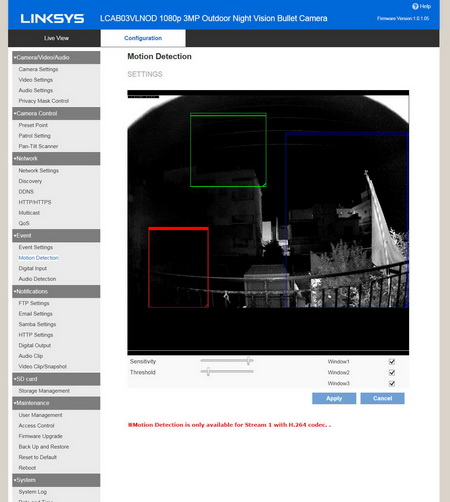This screenshot has width=450, height=502.
Task: Click the Help question mark icon
Action: [x=415, y=6]
